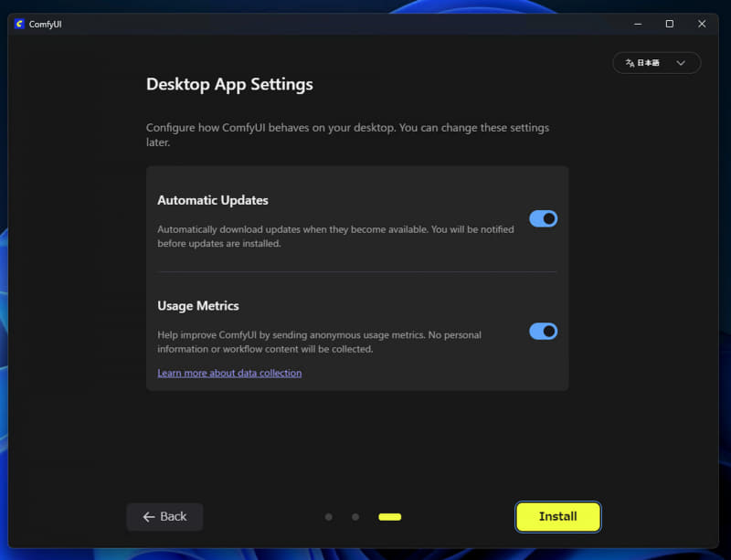Click the Desktop App Settings heading

229,84
